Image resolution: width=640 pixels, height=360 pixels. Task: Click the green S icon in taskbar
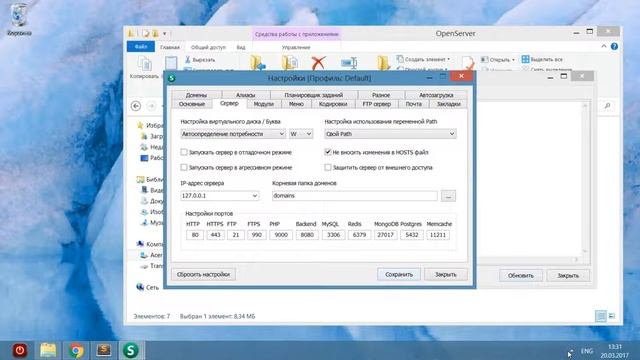tap(131, 350)
